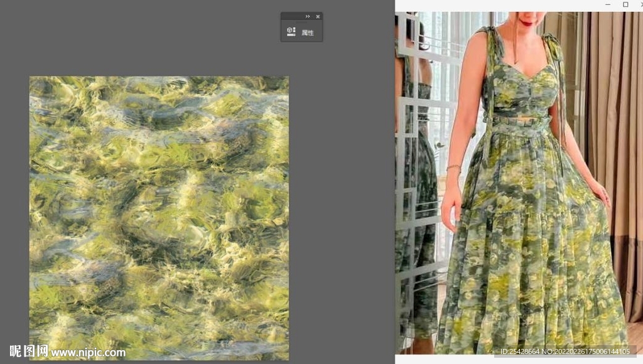
Task: Click the dress reference photo
Action: [519, 183]
